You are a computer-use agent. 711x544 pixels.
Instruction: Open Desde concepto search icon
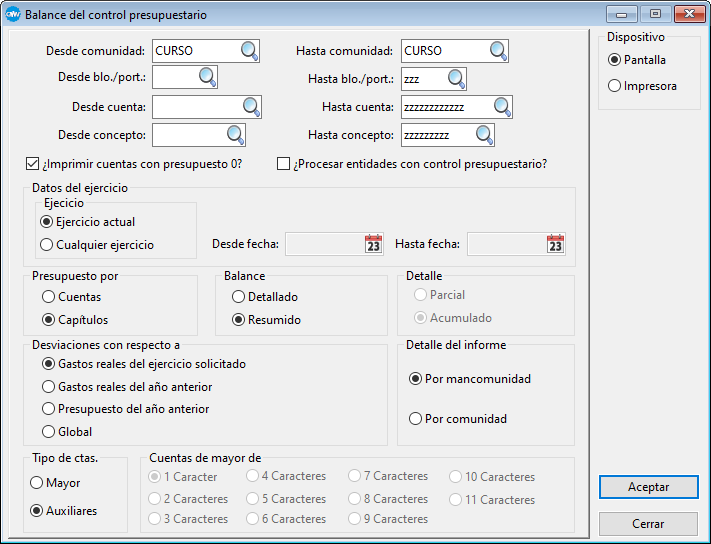tap(235, 134)
